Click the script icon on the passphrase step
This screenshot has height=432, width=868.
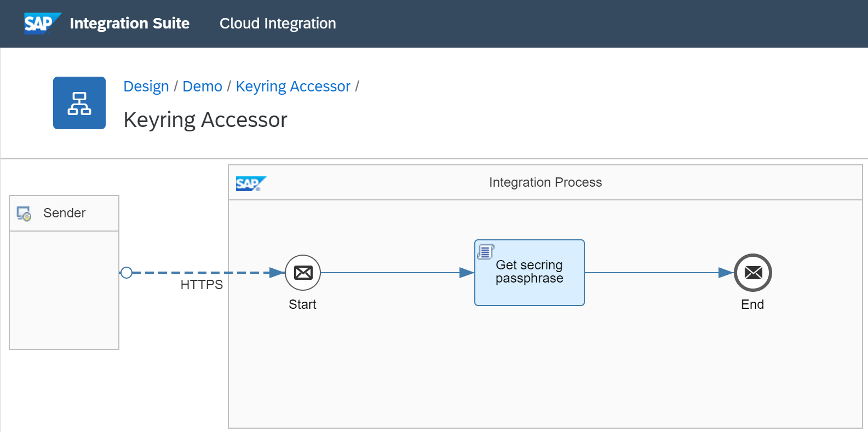(486, 252)
